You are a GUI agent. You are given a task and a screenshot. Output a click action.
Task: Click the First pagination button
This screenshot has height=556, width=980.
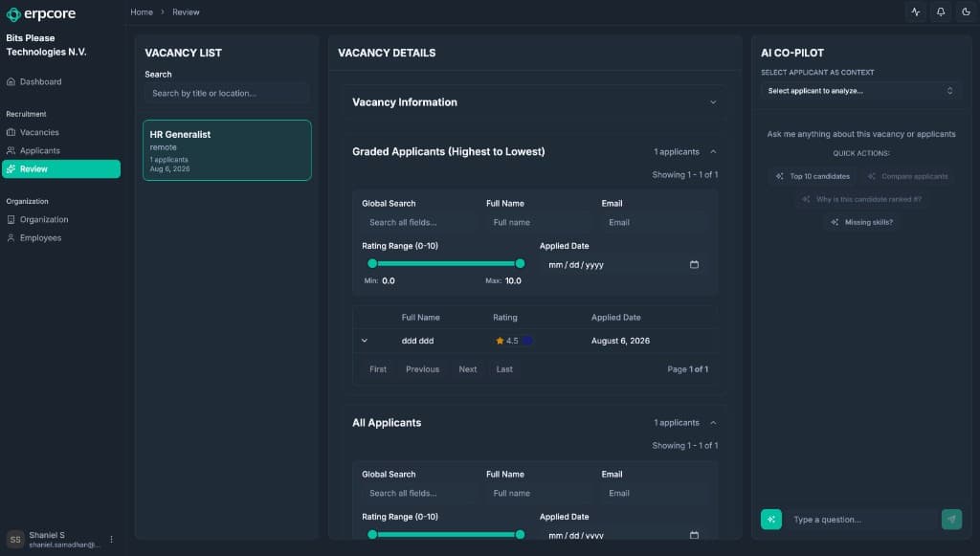pyautogui.click(x=377, y=369)
